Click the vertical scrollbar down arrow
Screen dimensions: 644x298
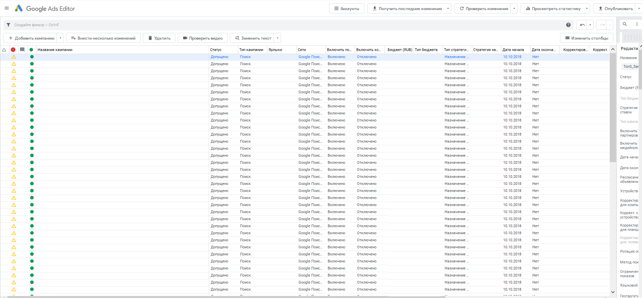click(613, 292)
